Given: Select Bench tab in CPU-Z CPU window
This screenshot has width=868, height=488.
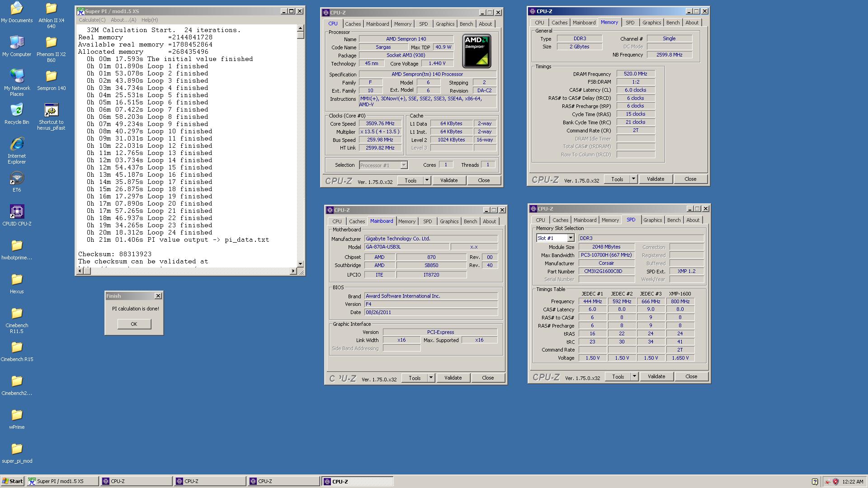Looking at the screenshot, I should pyautogui.click(x=466, y=24).
